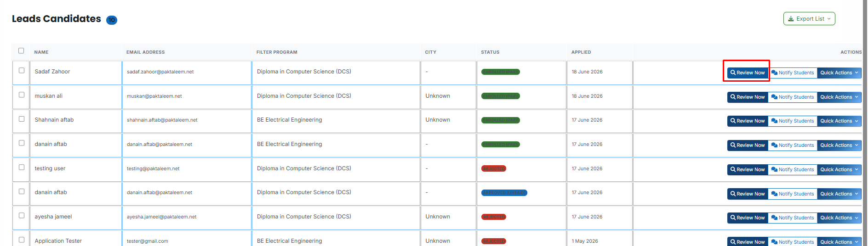The width and height of the screenshot is (868, 246).
Task: Tick the checkbox for Sadaf Zahoor
Action: pyautogui.click(x=22, y=71)
